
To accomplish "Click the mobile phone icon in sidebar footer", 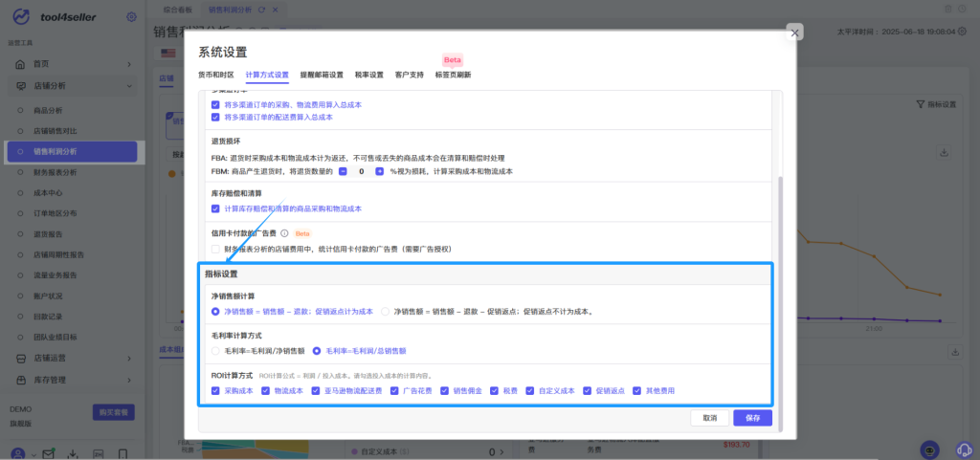I will tap(123, 454).
